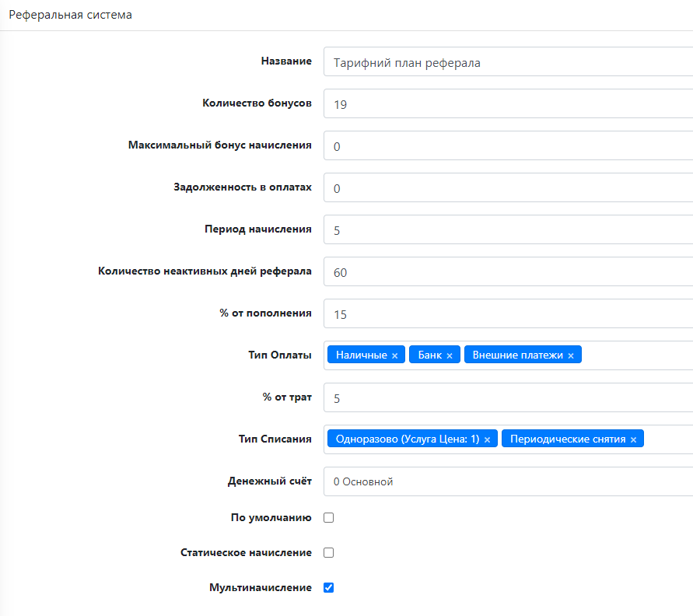This screenshot has width=693, height=616.
Task: Remove the Одноразово (Услуга Цена: 1) tag
Action: [x=487, y=439]
